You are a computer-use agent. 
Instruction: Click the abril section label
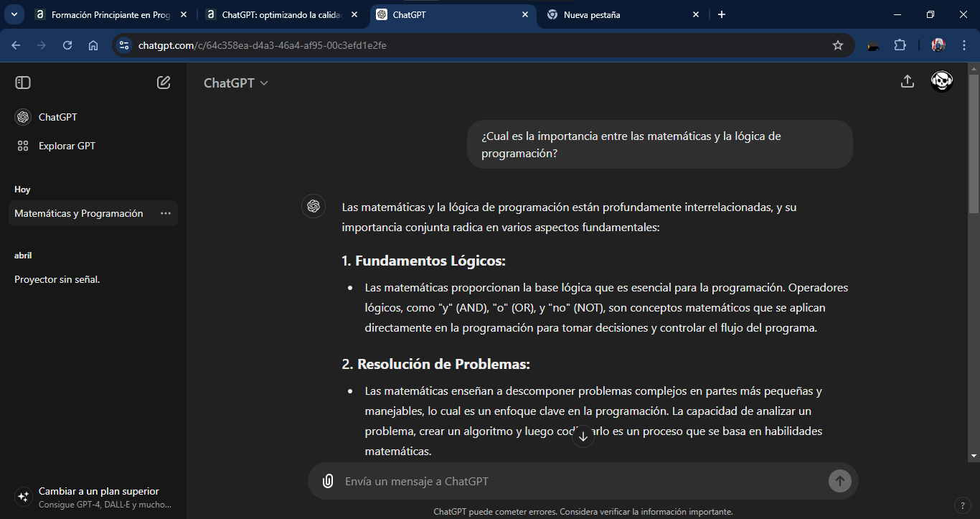[23, 256]
